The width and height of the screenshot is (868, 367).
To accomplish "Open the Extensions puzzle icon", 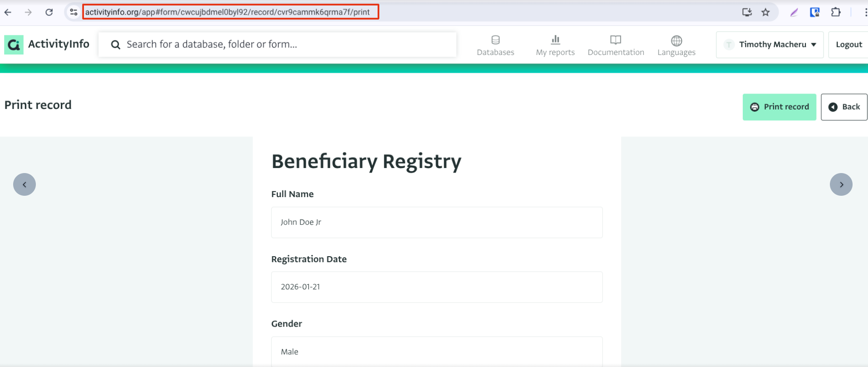I will tap(836, 12).
